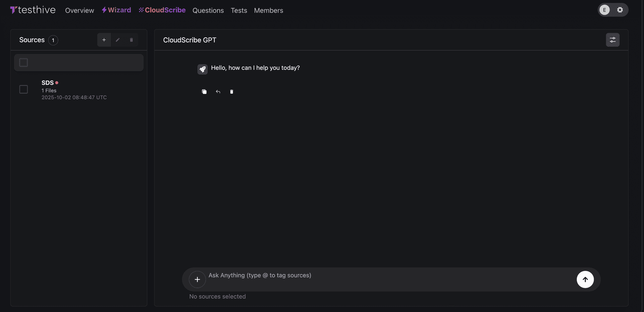Toggle the select-all sources checkbox

[23, 62]
